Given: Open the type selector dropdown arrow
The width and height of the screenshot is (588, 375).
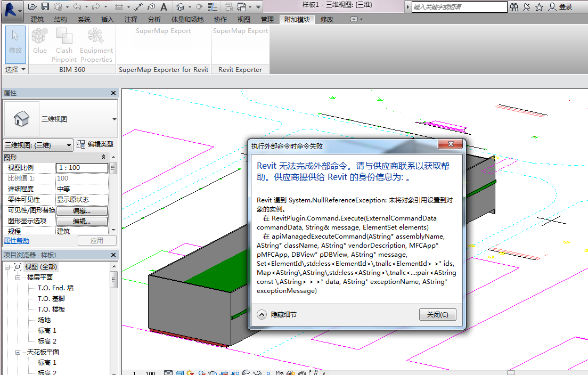Looking at the screenshot, I should (x=115, y=119).
